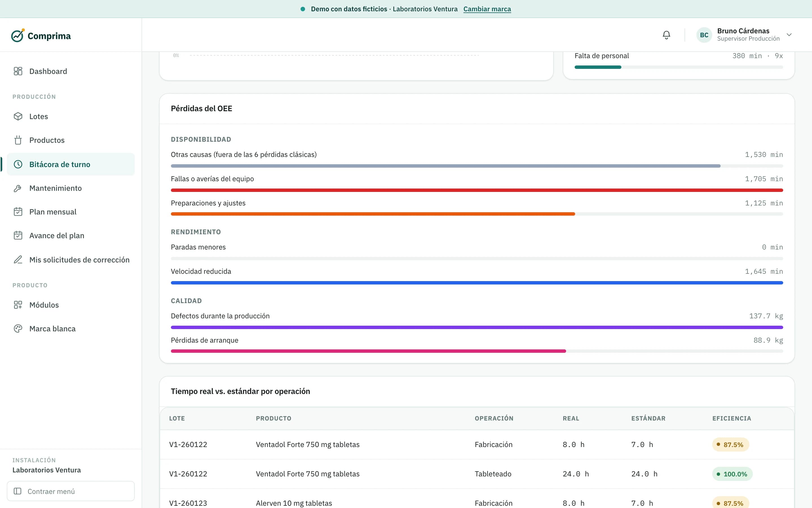The height and width of the screenshot is (508, 812).
Task: Click the Dashboard grid icon
Action: click(18, 71)
